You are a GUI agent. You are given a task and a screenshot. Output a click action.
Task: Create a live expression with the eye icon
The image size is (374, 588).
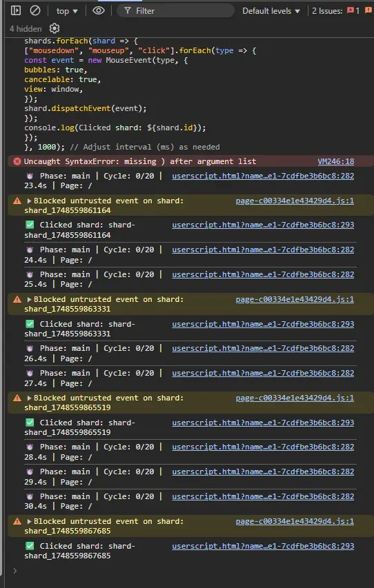tap(99, 10)
